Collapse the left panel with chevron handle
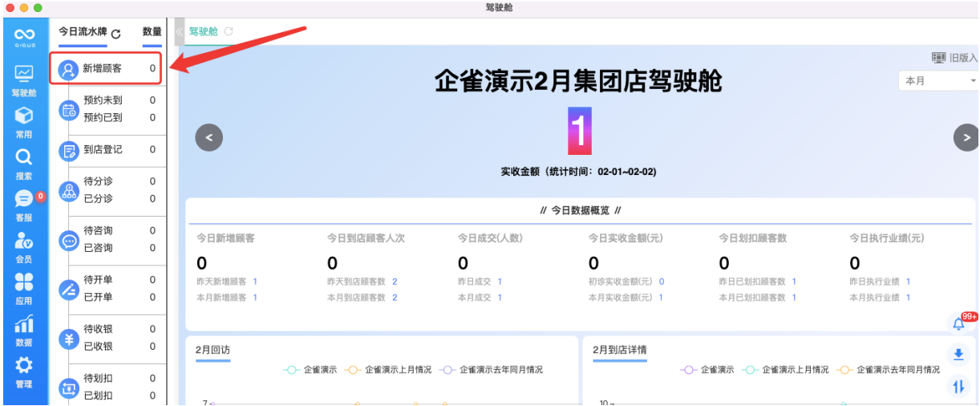Image resolution: width=980 pixels, height=406 pixels. tap(180, 31)
